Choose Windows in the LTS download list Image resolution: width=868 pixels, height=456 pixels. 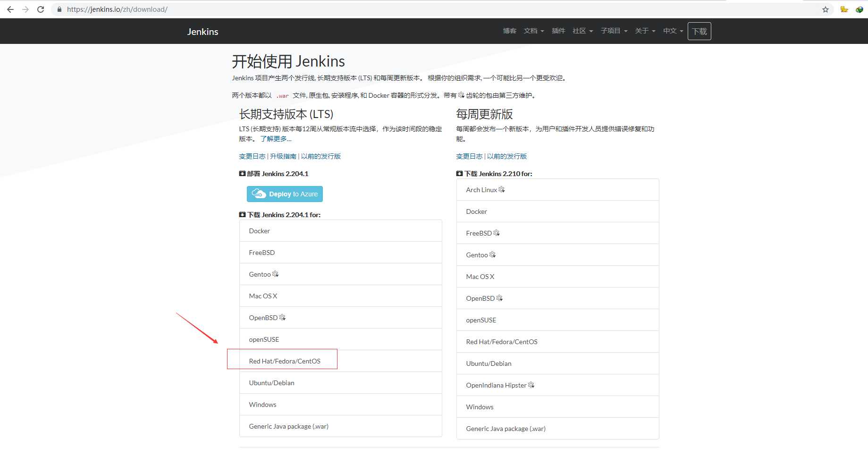341,405
